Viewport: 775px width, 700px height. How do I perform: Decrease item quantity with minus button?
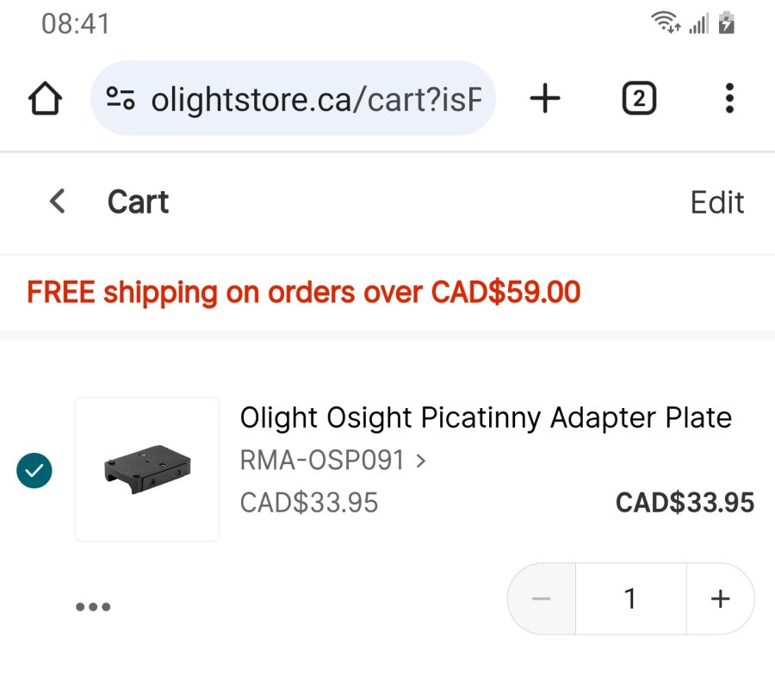tap(542, 598)
